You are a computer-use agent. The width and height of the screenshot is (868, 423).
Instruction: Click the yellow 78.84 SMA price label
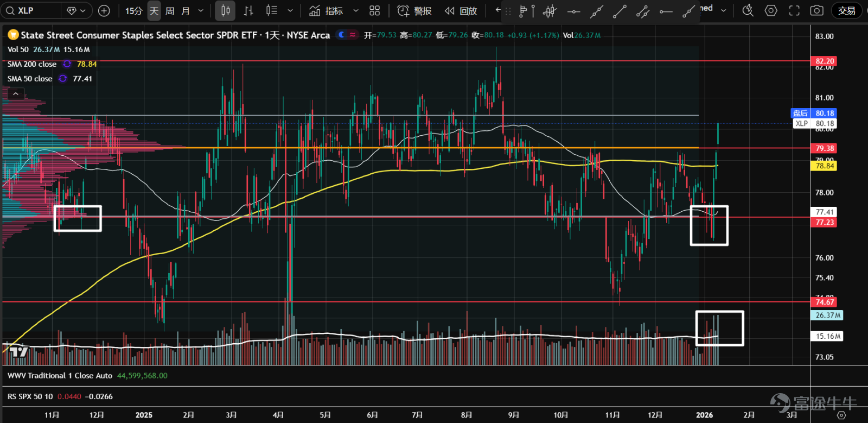824,166
